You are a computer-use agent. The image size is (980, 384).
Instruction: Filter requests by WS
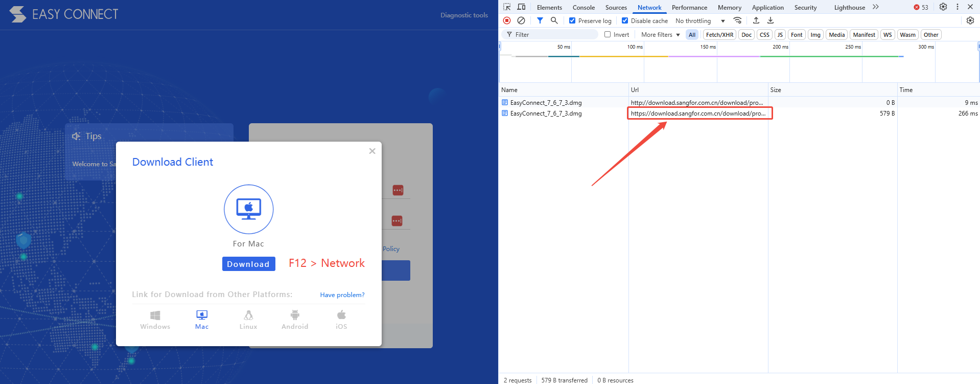[888, 35]
